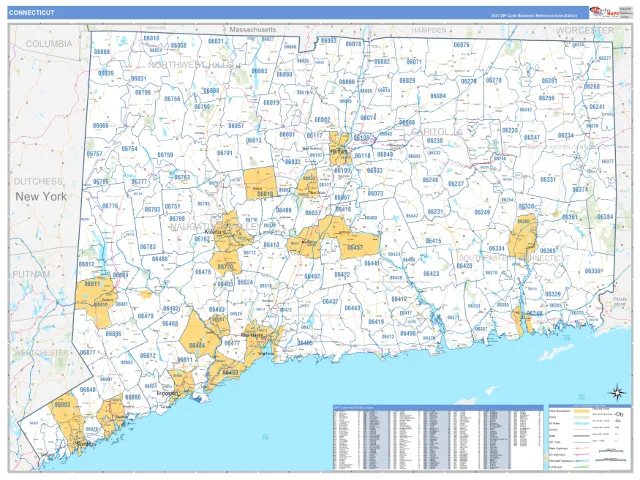The image size is (640, 480).
Task: Click ZIP code 06238 label
Action: (435, 140)
